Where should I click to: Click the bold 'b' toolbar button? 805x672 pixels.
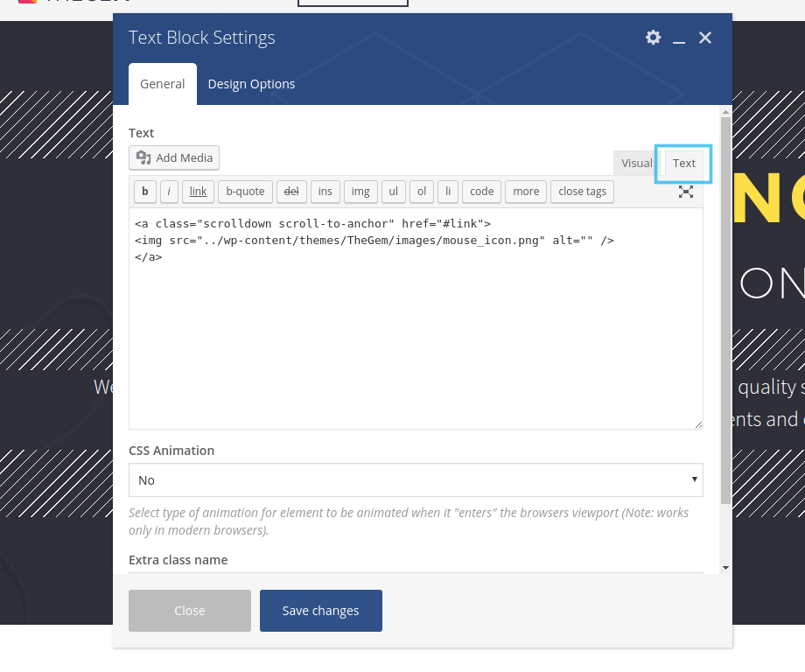click(x=144, y=192)
